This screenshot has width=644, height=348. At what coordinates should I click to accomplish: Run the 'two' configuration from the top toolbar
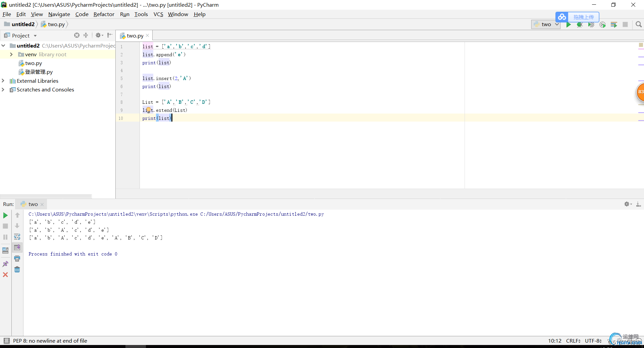[x=569, y=24]
